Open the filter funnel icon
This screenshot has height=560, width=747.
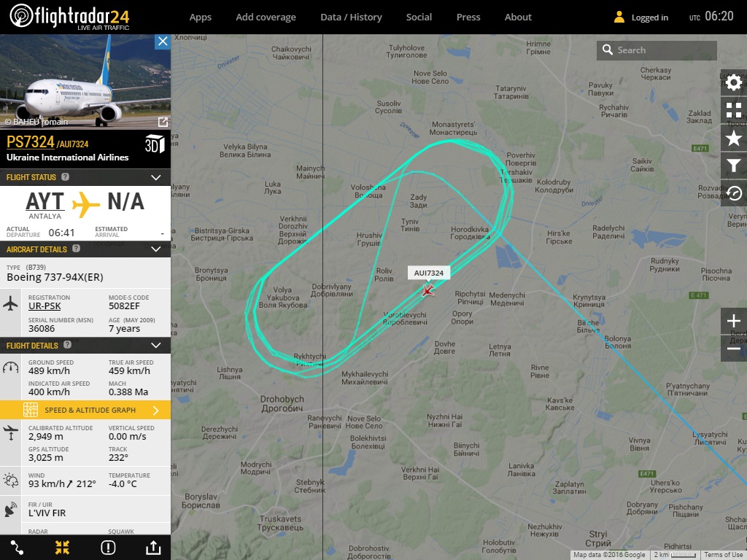[x=734, y=166]
